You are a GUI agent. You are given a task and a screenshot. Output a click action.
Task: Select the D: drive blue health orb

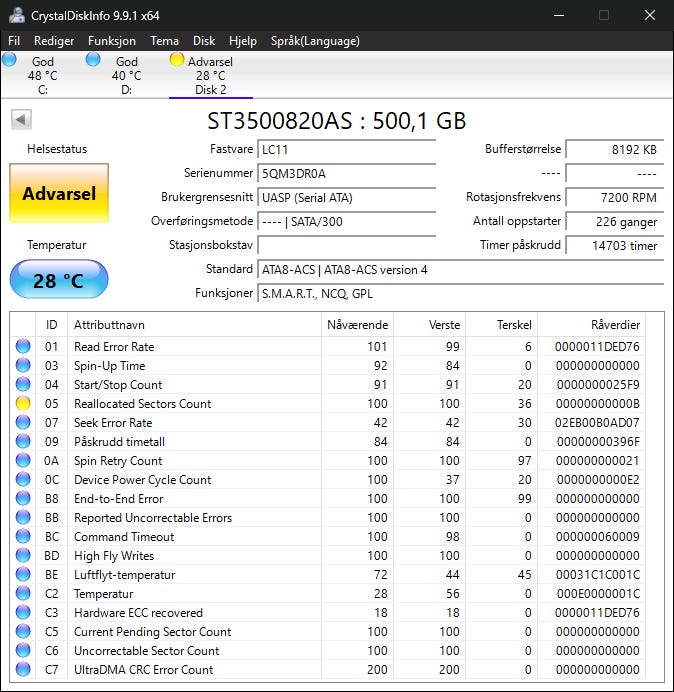point(93,60)
